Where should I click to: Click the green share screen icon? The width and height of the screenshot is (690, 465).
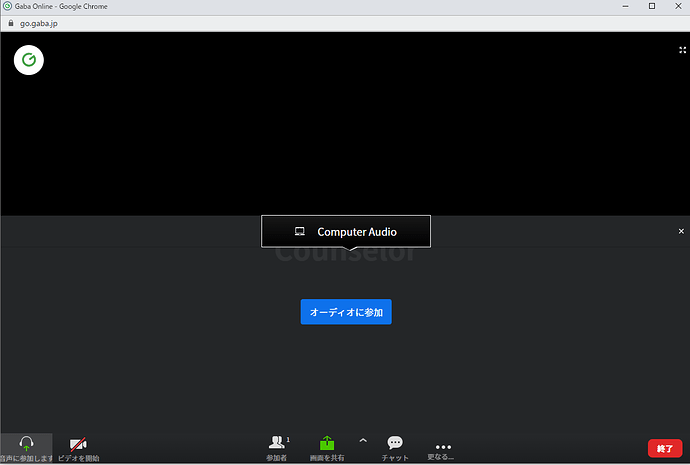pyautogui.click(x=327, y=443)
